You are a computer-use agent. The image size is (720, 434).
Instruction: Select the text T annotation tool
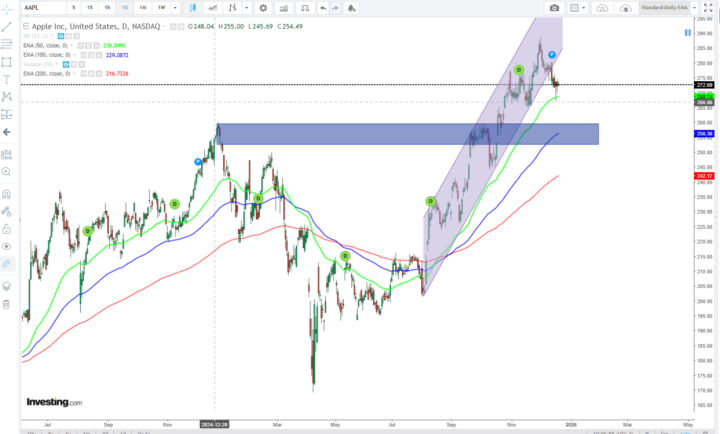[6, 79]
